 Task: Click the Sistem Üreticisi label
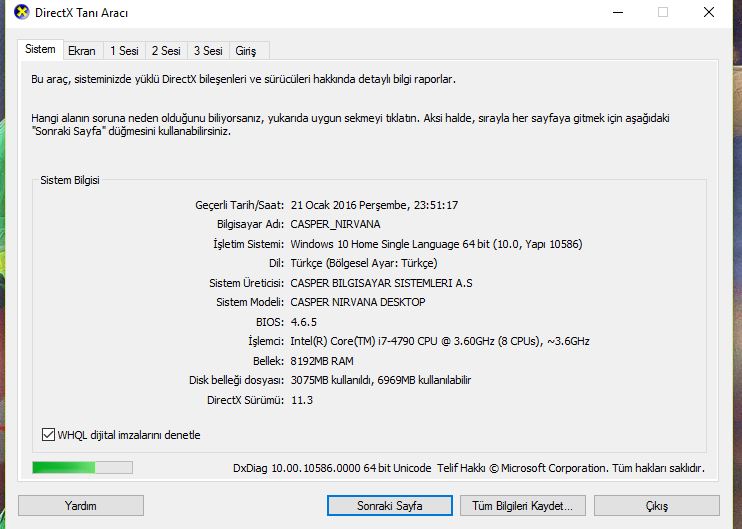247,283
